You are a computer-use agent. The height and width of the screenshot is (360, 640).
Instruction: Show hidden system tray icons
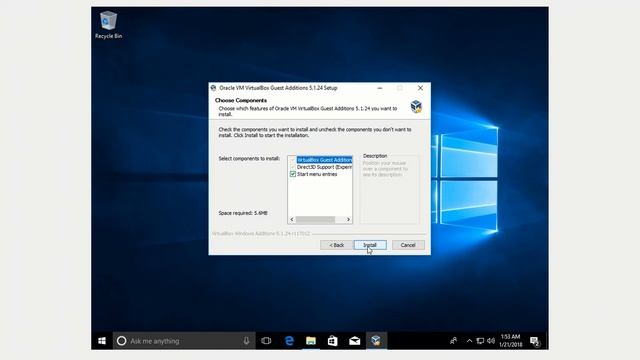point(469,340)
